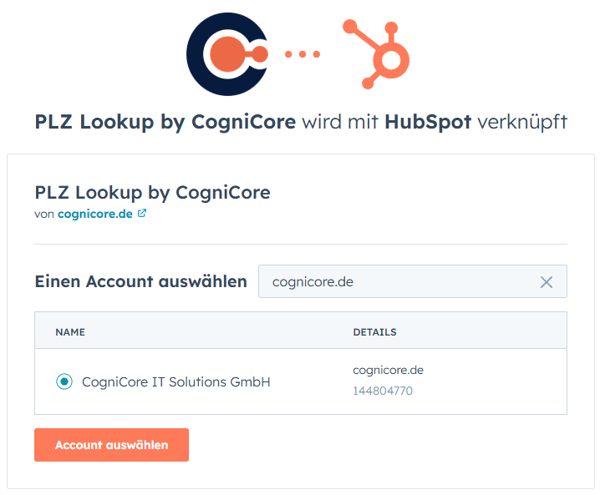Click the orange HubSpot sprocket logo
The width and height of the screenshot is (600, 495).
coord(375,53)
